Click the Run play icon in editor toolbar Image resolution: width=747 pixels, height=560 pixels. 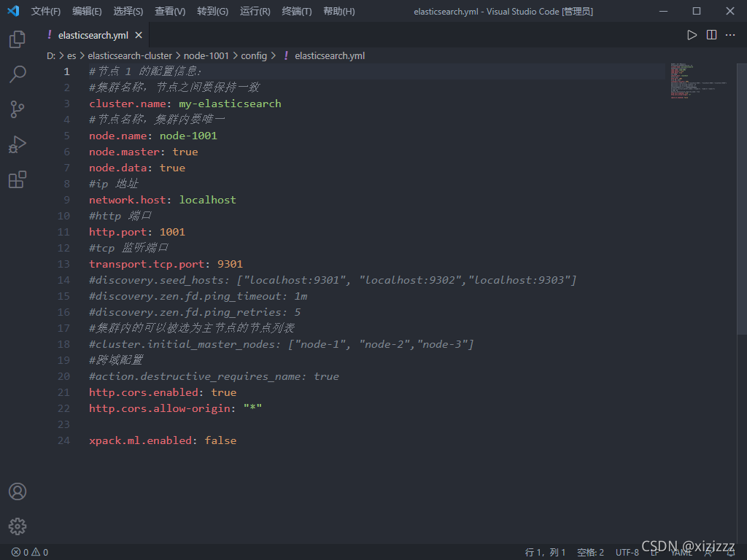(692, 35)
